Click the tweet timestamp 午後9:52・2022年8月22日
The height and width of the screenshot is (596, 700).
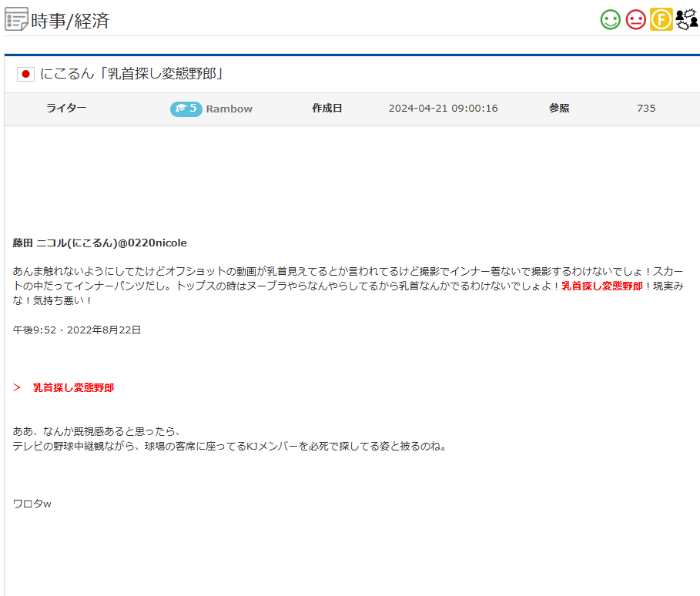tap(77, 330)
